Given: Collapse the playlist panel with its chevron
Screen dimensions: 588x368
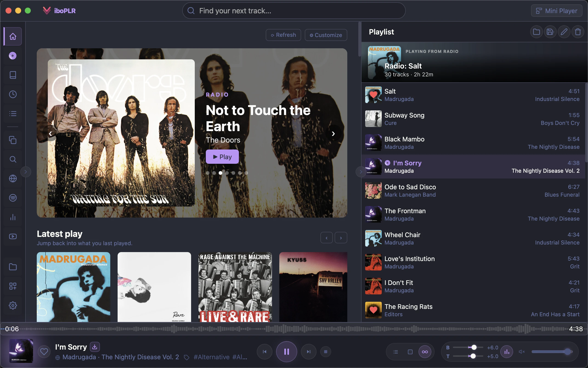Looking at the screenshot, I should pyautogui.click(x=361, y=172).
